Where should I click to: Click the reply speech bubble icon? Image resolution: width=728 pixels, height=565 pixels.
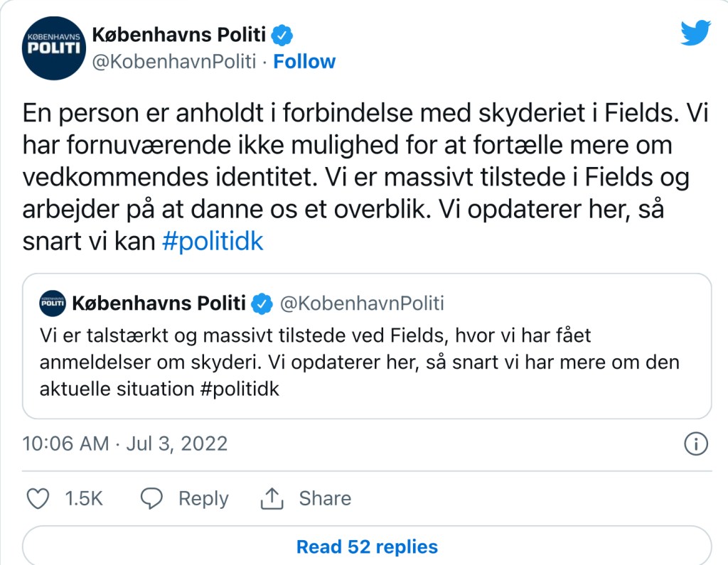point(152,498)
